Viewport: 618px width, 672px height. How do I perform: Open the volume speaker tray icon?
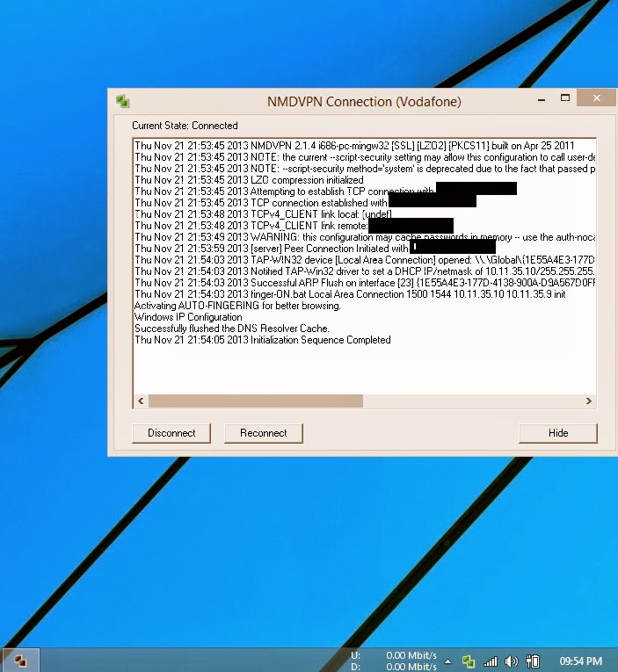pyautogui.click(x=512, y=661)
